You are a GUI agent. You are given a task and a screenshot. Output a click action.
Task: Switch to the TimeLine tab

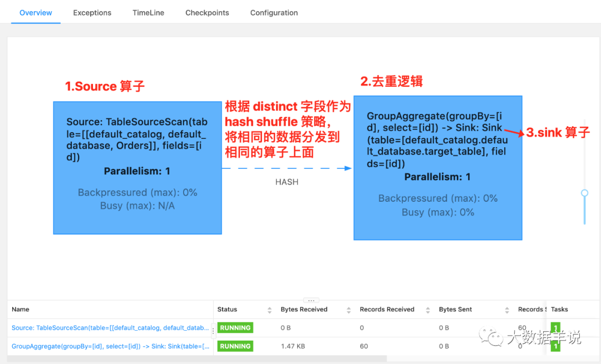tap(148, 12)
